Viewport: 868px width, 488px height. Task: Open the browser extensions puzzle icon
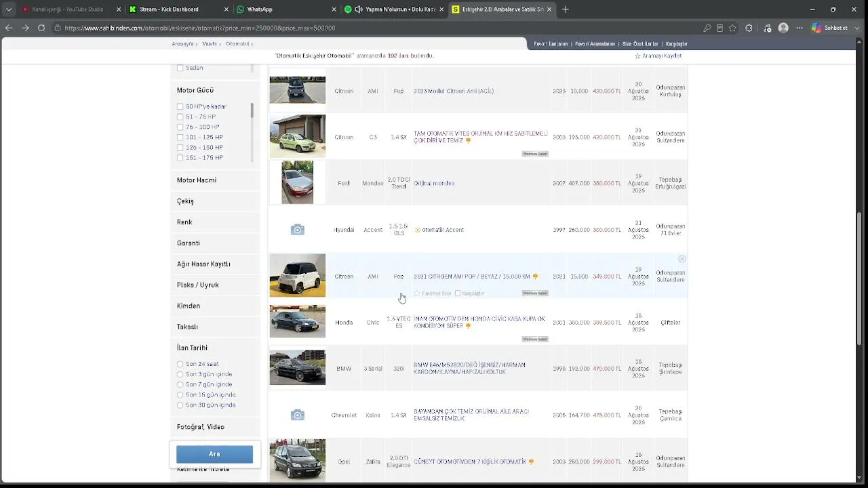pyautogui.click(x=749, y=28)
